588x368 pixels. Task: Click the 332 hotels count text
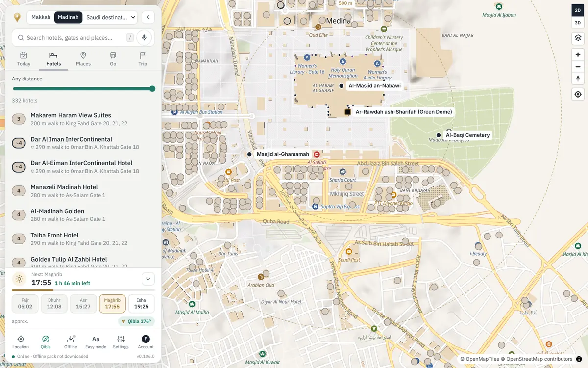coord(24,101)
